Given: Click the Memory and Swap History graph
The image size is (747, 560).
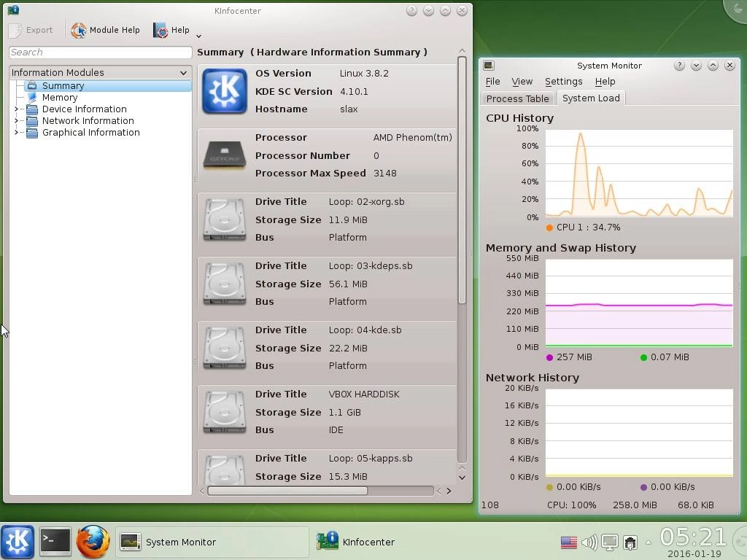Looking at the screenshot, I should click(x=639, y=303).
